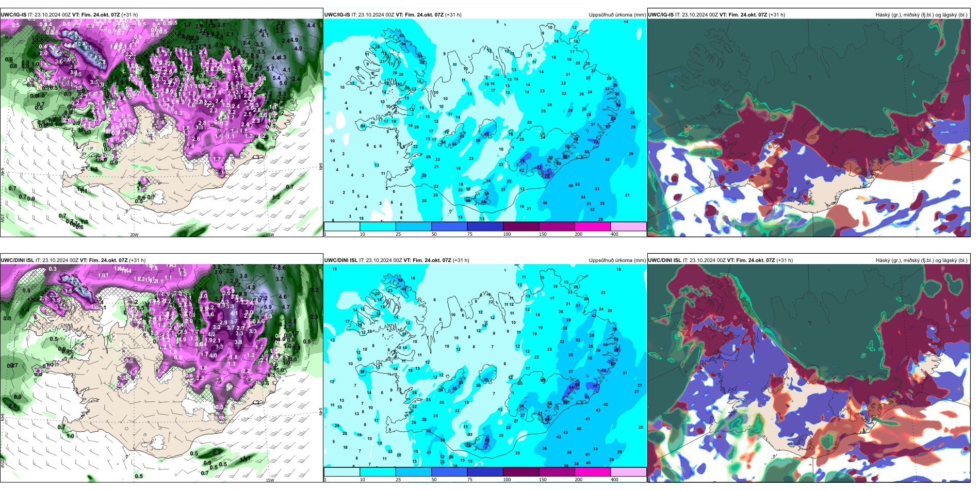Open the UWC/DINI ISL wind and snowfall map
This screenshot has width=980, height=490.
[x=161, y=373]
